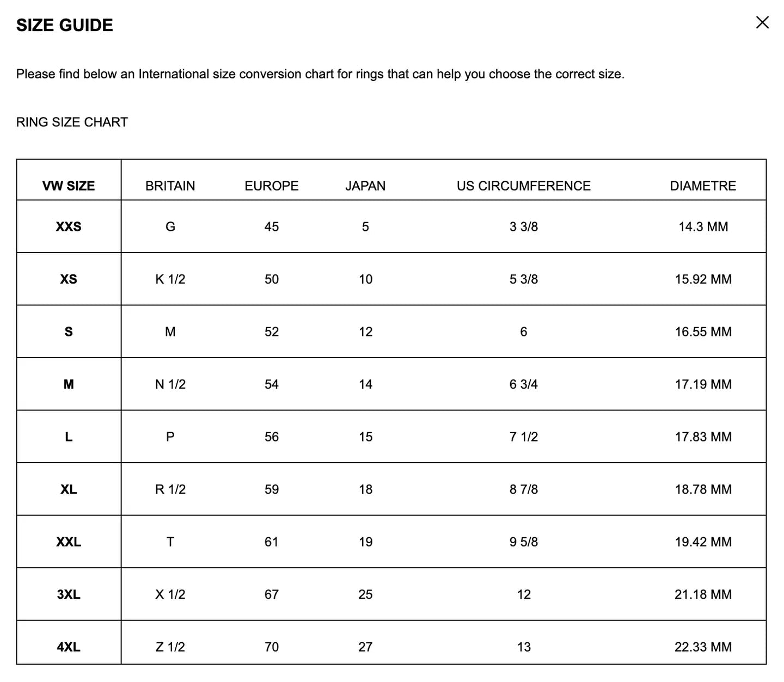Click the Britain R 1/2 cell

coord(170,489)
